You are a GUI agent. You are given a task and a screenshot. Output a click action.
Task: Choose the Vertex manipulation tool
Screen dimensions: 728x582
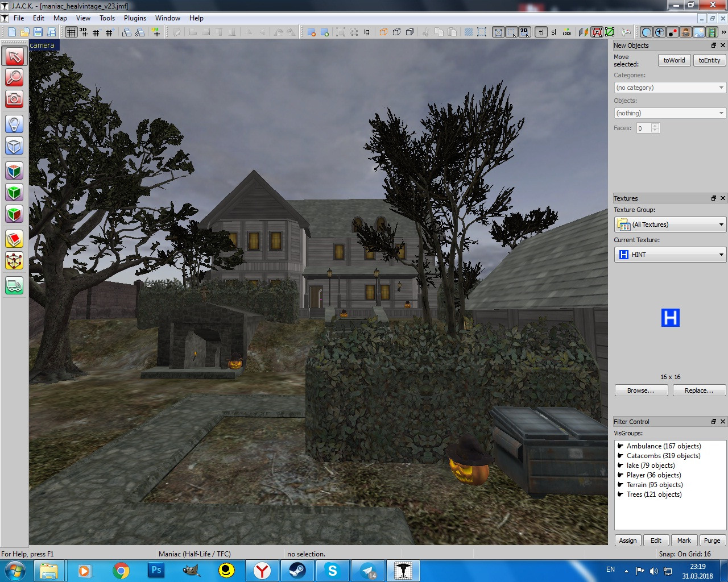pos(14,261)
